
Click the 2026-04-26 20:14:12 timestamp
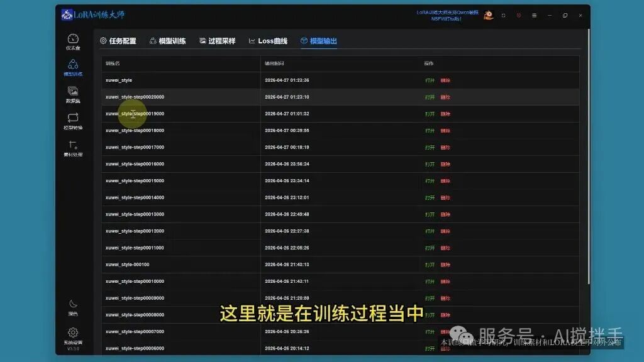[287, 348]
